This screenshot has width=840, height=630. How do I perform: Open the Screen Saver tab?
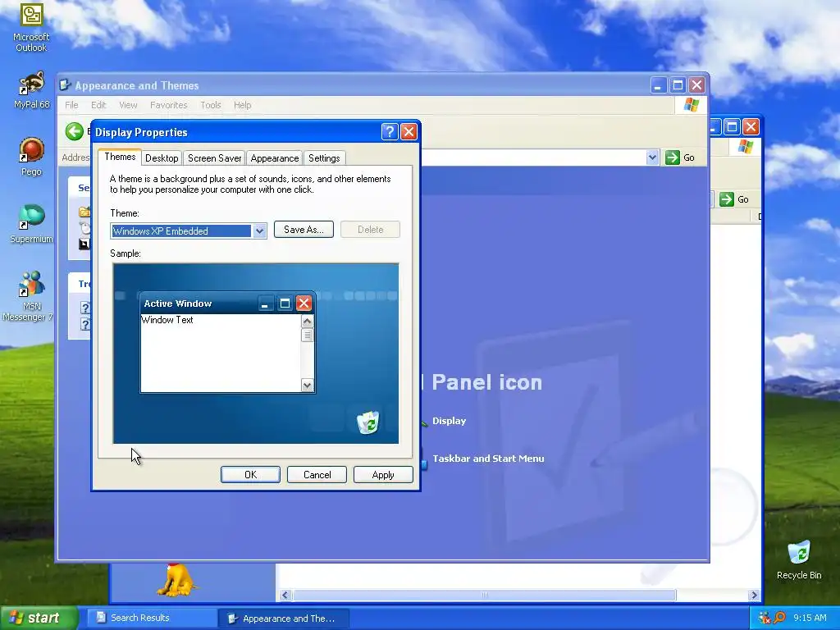point(214,158)
